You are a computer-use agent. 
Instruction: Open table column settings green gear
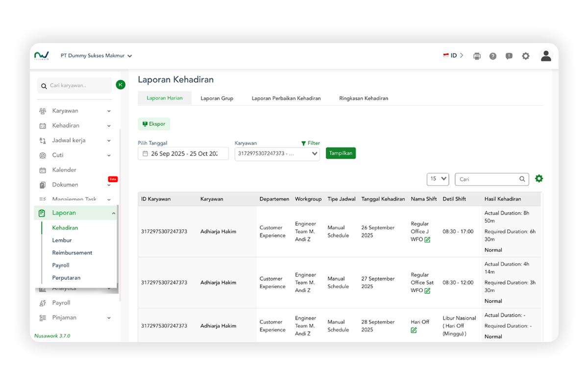[539, 179]
